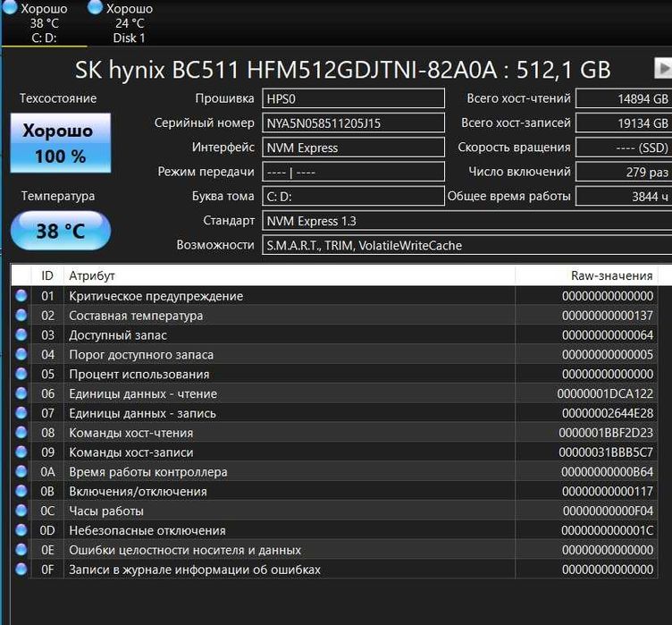This screenshot has width=672, height=625.
Task: Click status icon of attribute 06 row
Action: click(21, 393)
